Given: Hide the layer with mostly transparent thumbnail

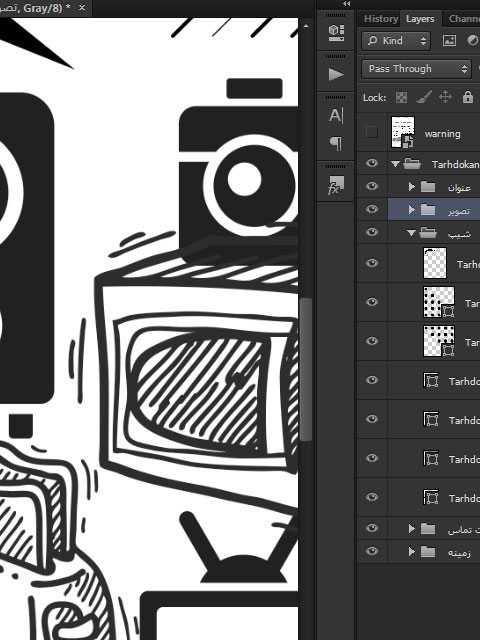Looking at the screenshot, I should tap(371, 263).
